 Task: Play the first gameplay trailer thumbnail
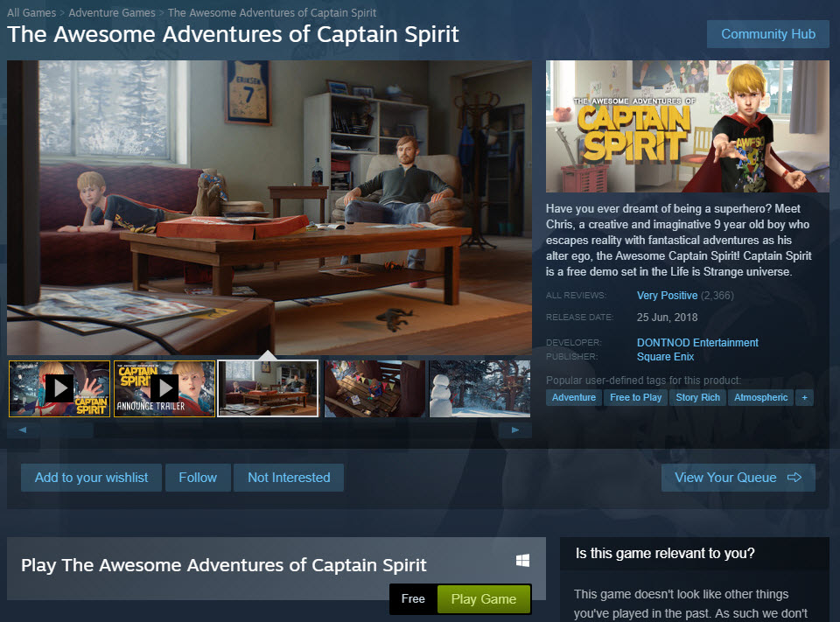click(x=59, y=388)
